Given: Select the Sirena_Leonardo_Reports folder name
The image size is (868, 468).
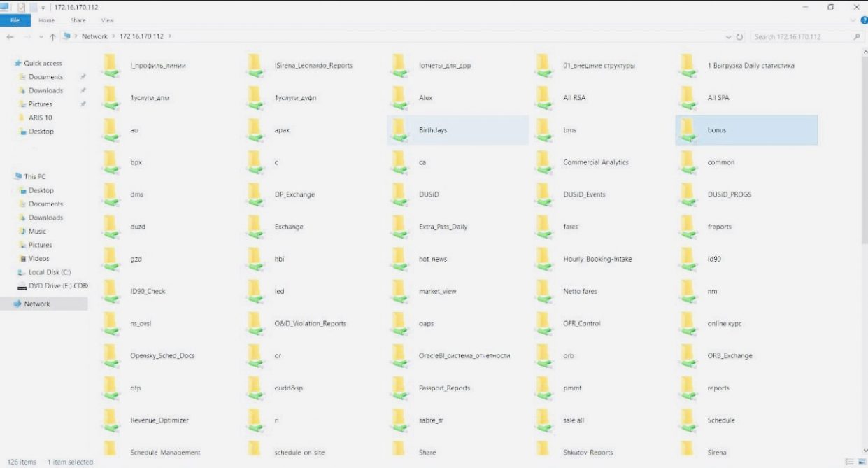Looking at the screenshot, I should 313,66.
